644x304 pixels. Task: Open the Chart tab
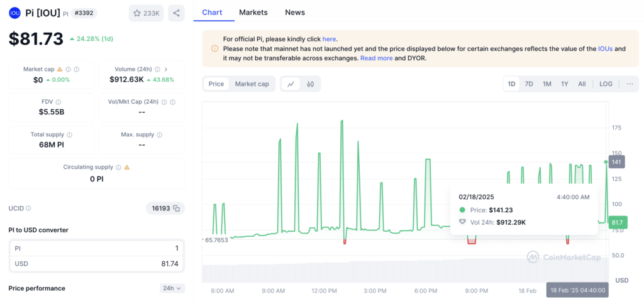(x=213, y=13)
